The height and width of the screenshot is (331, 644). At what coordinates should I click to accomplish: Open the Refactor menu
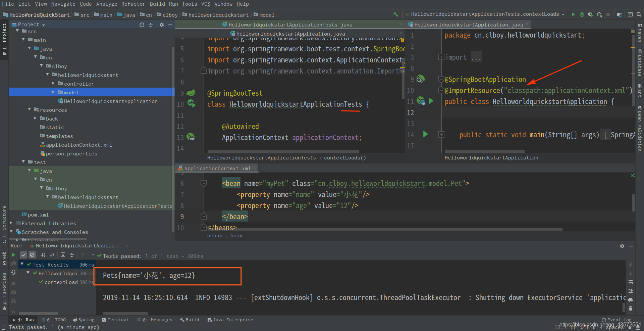[133, 4]
